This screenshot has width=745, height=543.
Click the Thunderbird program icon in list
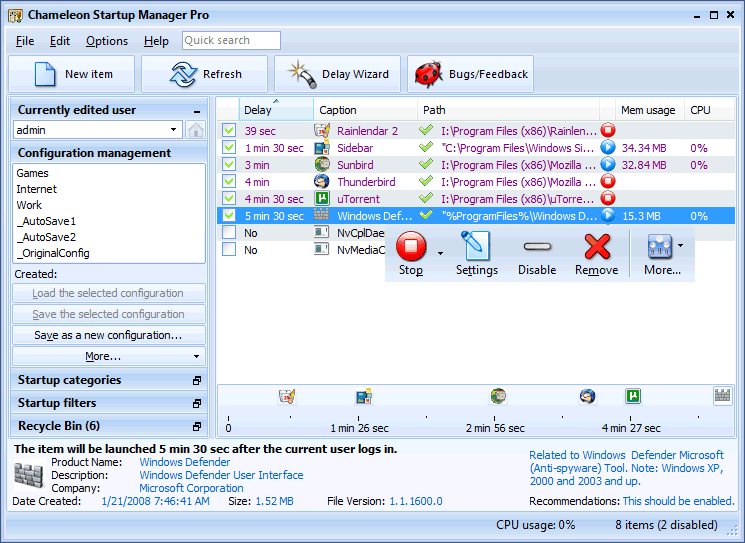pos(322,181)
